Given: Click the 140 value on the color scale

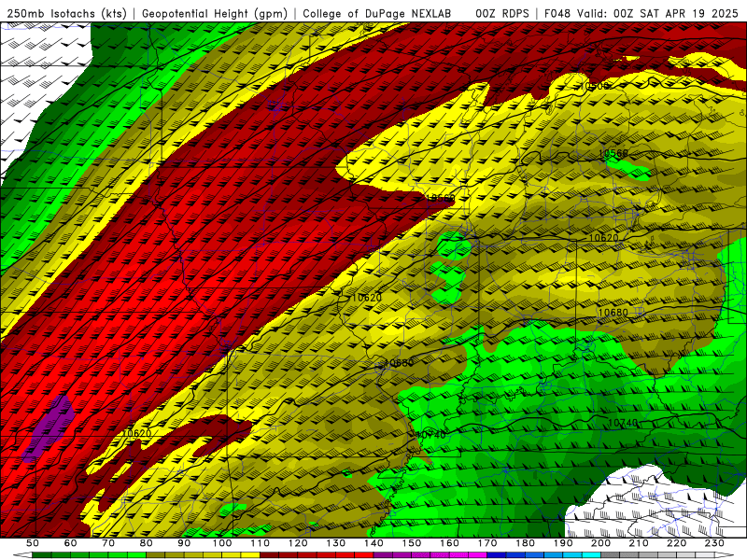Looking at the screenshot, I should [x=374, y=543].
